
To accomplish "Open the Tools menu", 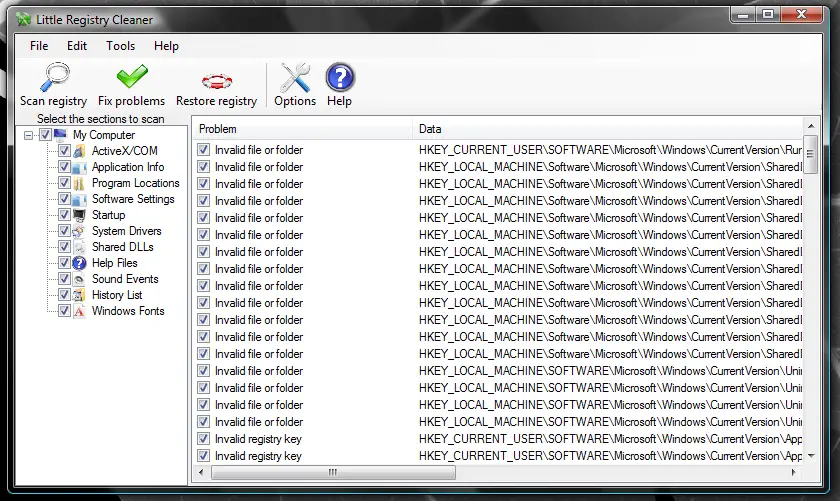I will tap(121, 46).
